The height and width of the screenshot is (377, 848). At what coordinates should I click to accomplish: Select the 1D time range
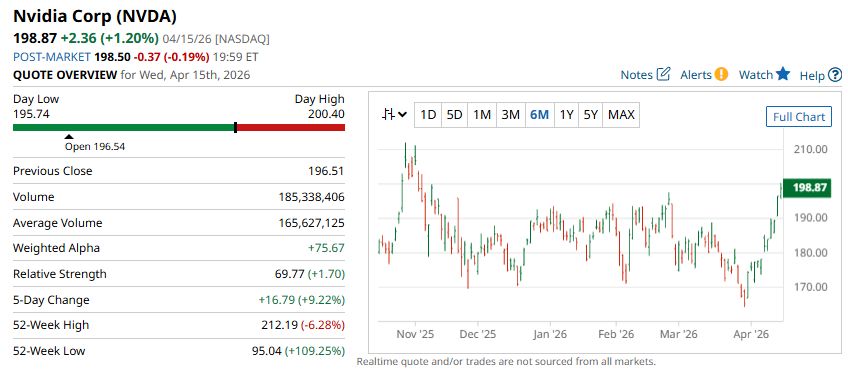point(428,115)
